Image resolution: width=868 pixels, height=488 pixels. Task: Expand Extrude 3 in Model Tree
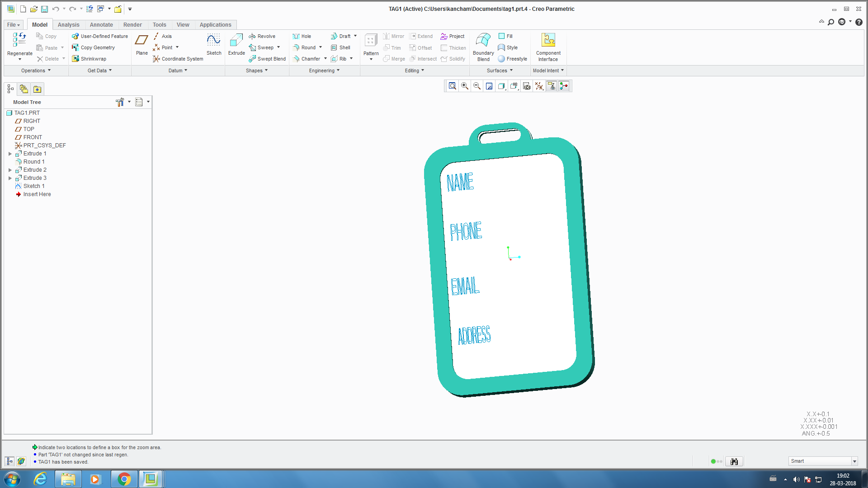[x=10, y=178]
